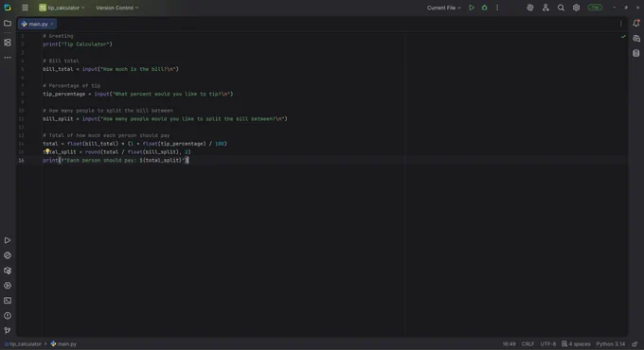644x350 pixels.
Task: Place cursor in the print("Tip Calculator") line
Action: coord(78,44)
